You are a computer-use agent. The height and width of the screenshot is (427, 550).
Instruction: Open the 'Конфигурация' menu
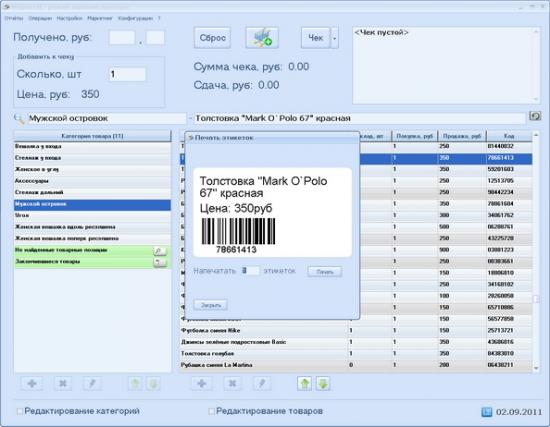coord(135,18)
